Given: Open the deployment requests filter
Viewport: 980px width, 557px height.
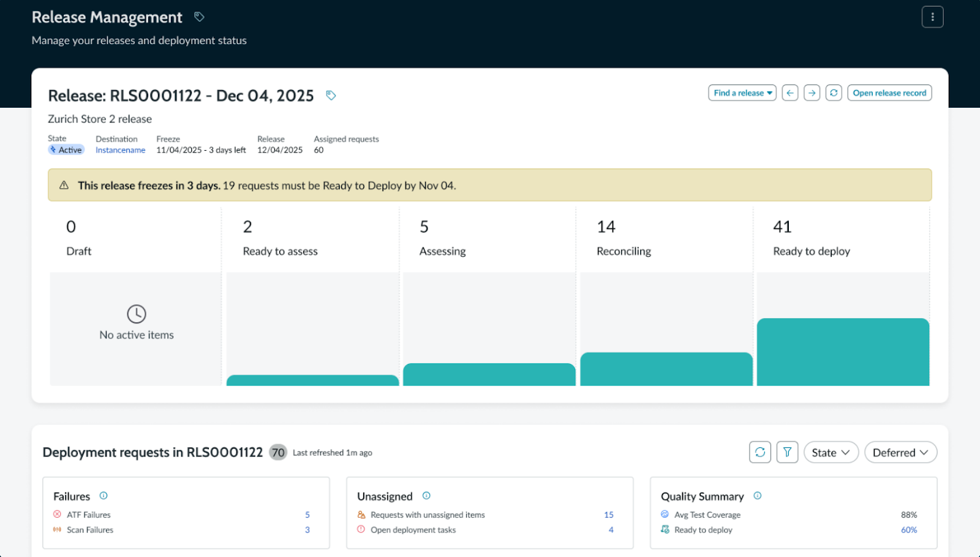Looking at the screenshot, I should [787, 452].
